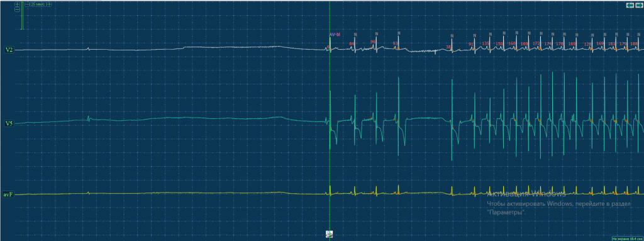
Task: Select the beat labeled with rate 188
Action: 634,43
